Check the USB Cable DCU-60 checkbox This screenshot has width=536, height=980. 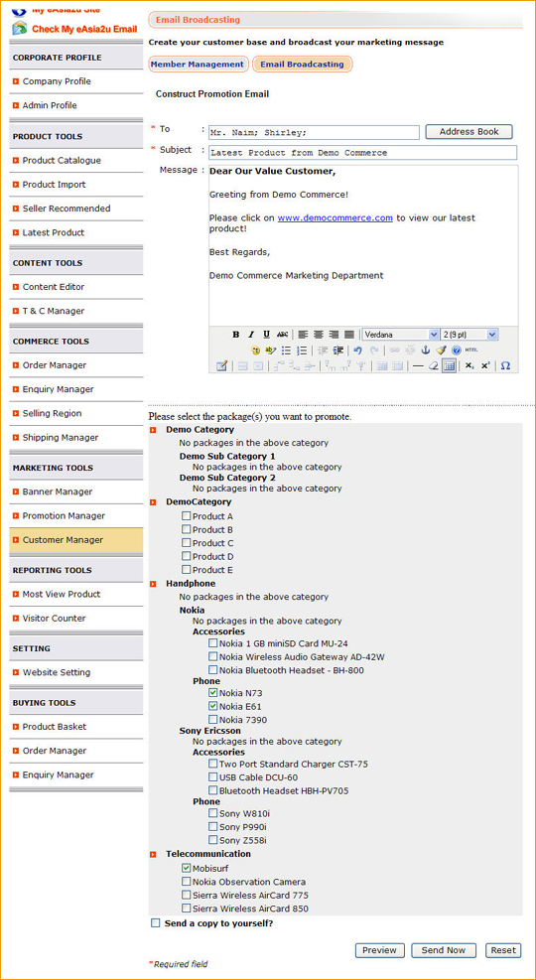click(213, 777)
